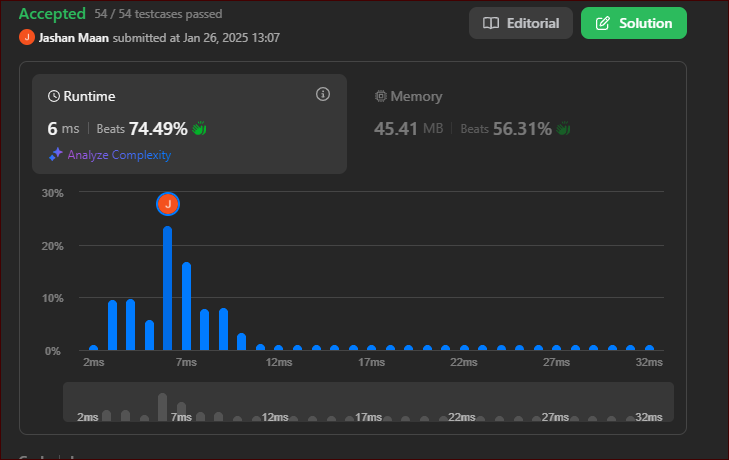Image resolution: width=729 pixels, height=460 pixels.
Task: Click the mini chart range slider
Action: [368, 402]
